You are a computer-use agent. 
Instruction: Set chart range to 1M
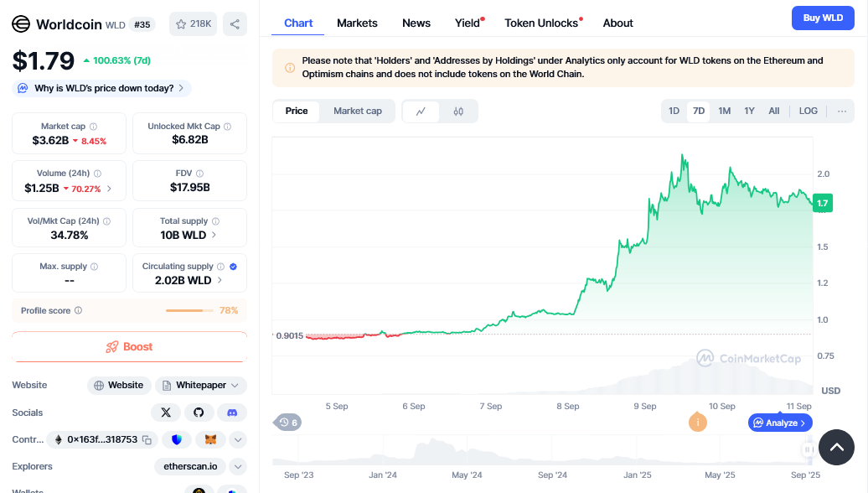724,111
